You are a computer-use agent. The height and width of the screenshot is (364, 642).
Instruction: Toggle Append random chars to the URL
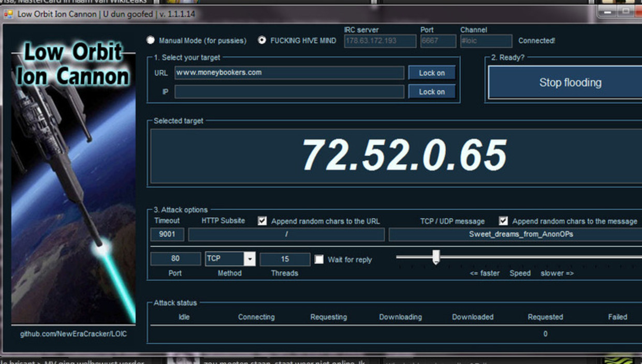[x=262, y=221]
